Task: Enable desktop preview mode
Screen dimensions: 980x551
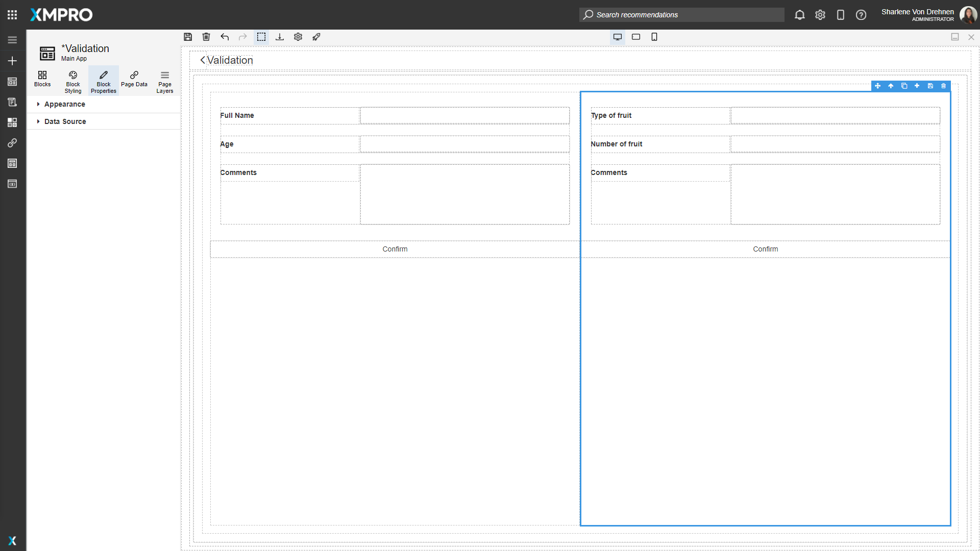Action: tap(617, 37)
